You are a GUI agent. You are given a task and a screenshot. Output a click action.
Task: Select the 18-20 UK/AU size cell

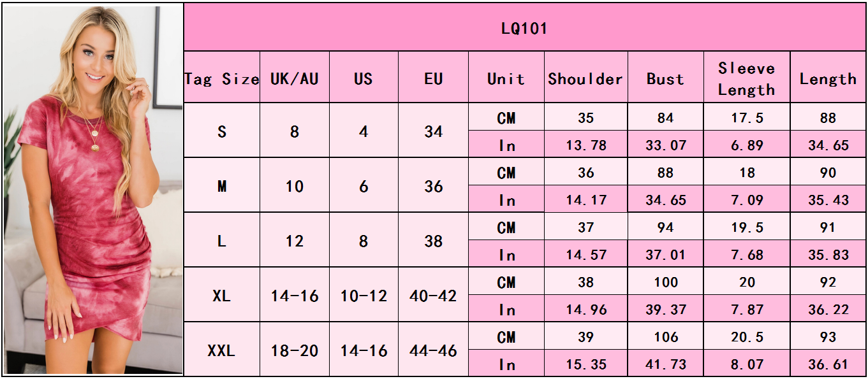(295, 350)
